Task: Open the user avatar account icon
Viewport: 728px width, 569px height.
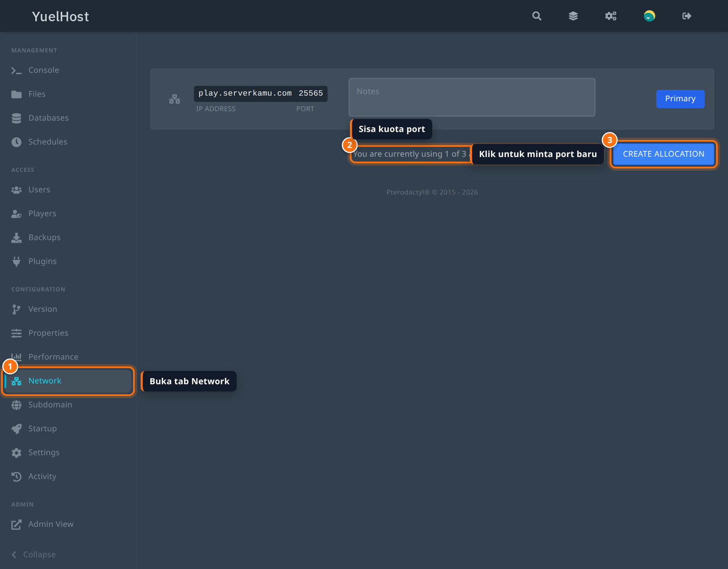Action: [x=649, y=16]
